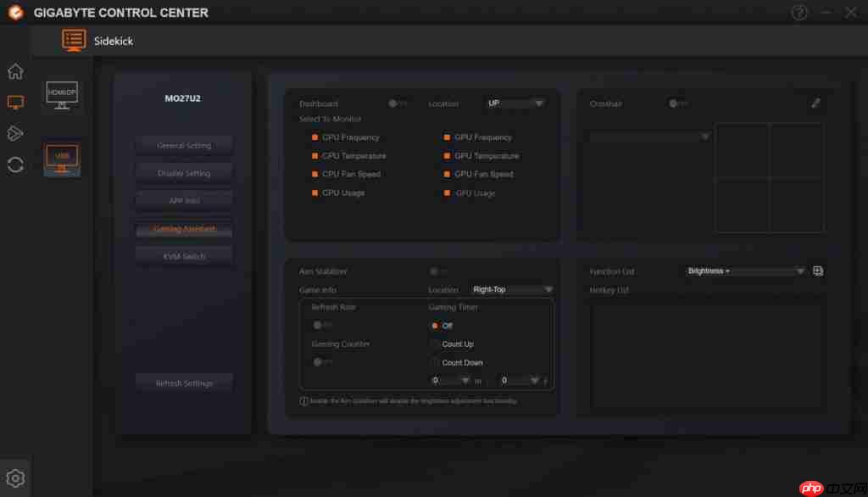Click the Crosshair edit pencil icon
This screenshot has width=868, height=497.
[x=816, y=103]
